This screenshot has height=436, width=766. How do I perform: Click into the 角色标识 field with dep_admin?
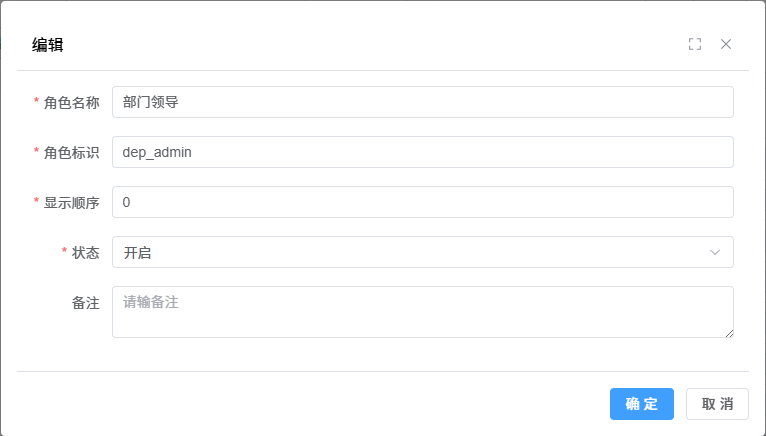[422, 152]
